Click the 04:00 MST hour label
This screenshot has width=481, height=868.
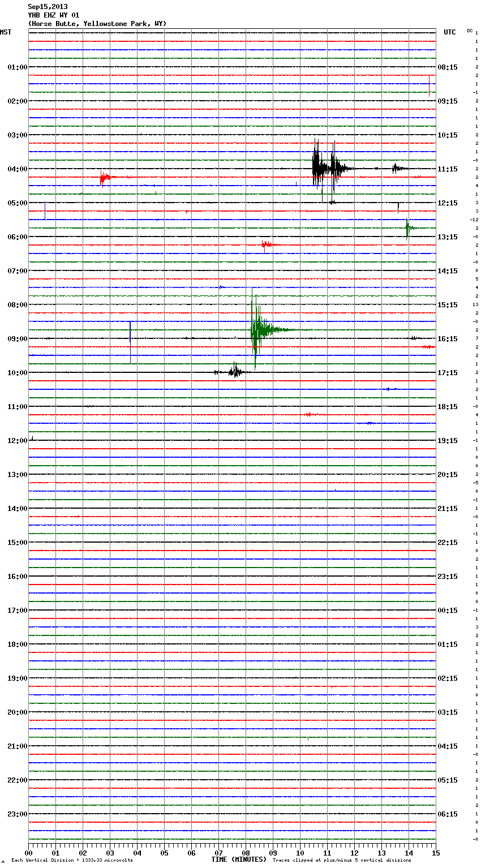tap(17, 169)
